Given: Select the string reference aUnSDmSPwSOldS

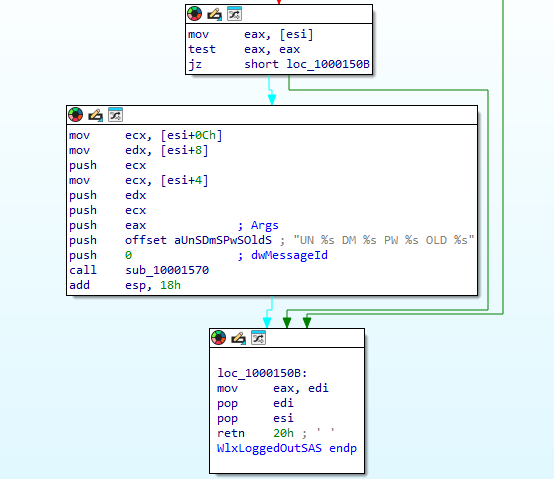Looking at the screenshot, I should click(x=223, y=240).
